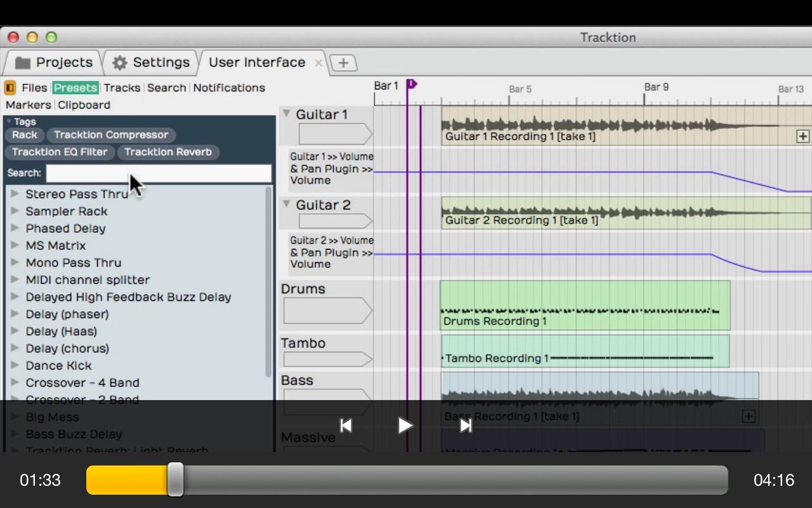Select the Guitar 1 Recording 1 clip
812x508 pixels.
626,125
